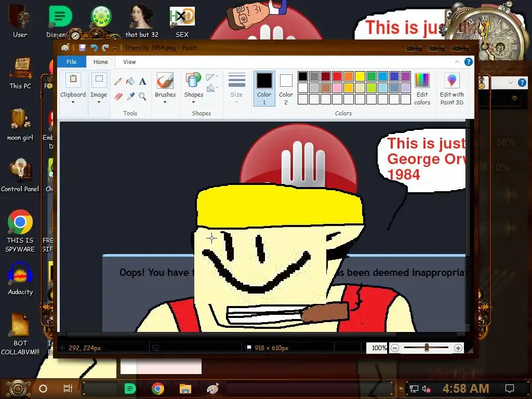This screenshot has width=532, height=399.
Task: Expand the Brushes dropdown arrow
Action: click(165, 102)
